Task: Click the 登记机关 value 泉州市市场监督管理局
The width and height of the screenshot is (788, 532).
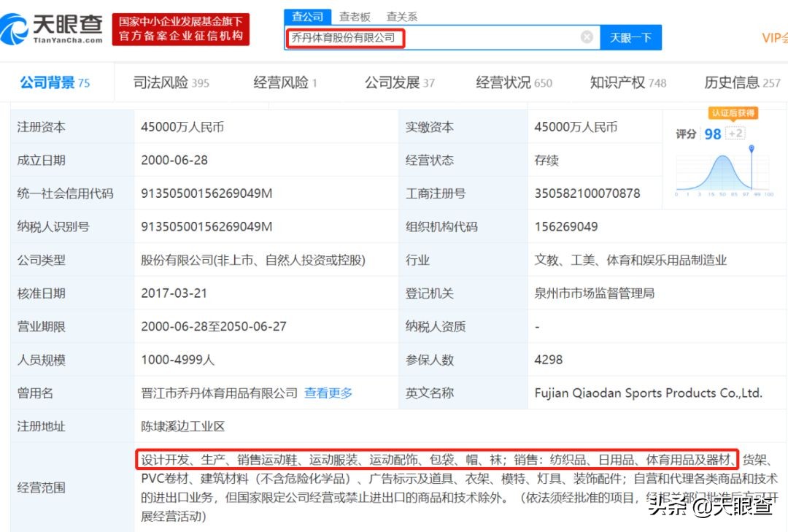Action: 594,293
